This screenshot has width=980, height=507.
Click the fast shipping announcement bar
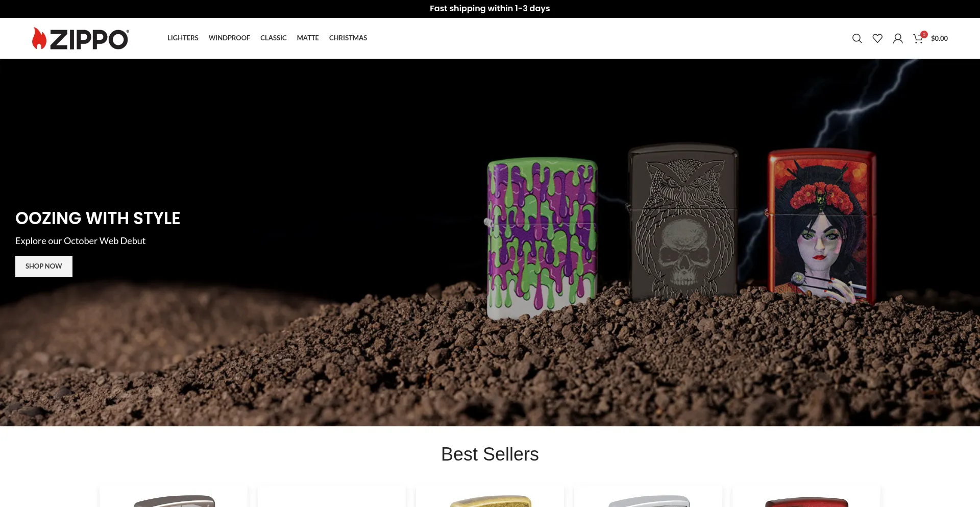pos(490,9)
